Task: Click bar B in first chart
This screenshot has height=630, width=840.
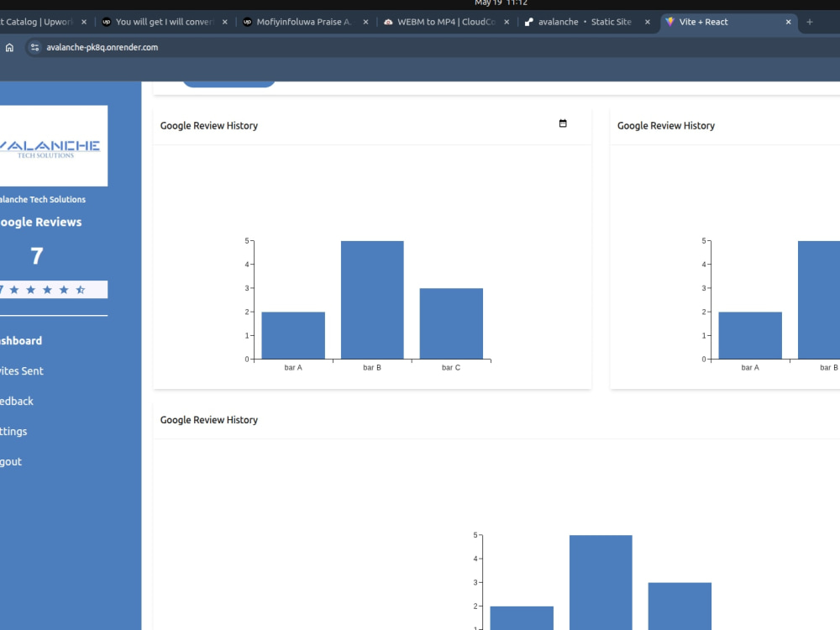Action: [x=372, y=300]
